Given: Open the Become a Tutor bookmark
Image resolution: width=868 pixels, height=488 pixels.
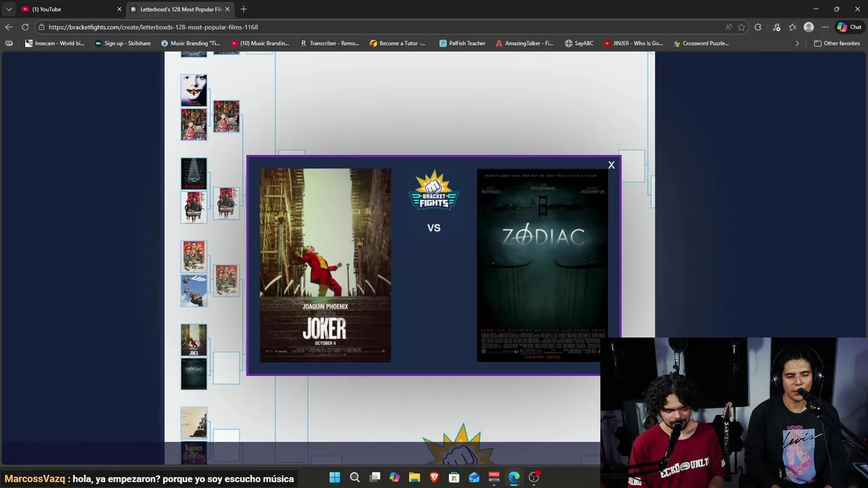Looking at the screenshot, I should point(397,43).
